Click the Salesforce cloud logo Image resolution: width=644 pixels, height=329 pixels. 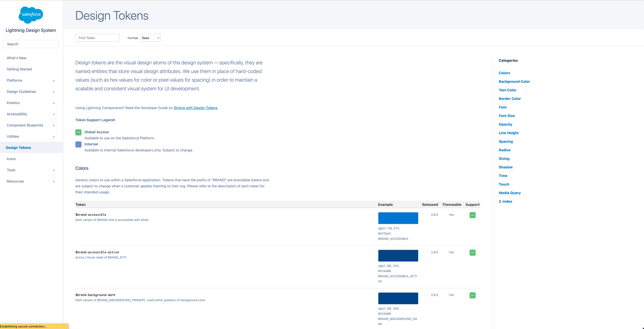31,15
